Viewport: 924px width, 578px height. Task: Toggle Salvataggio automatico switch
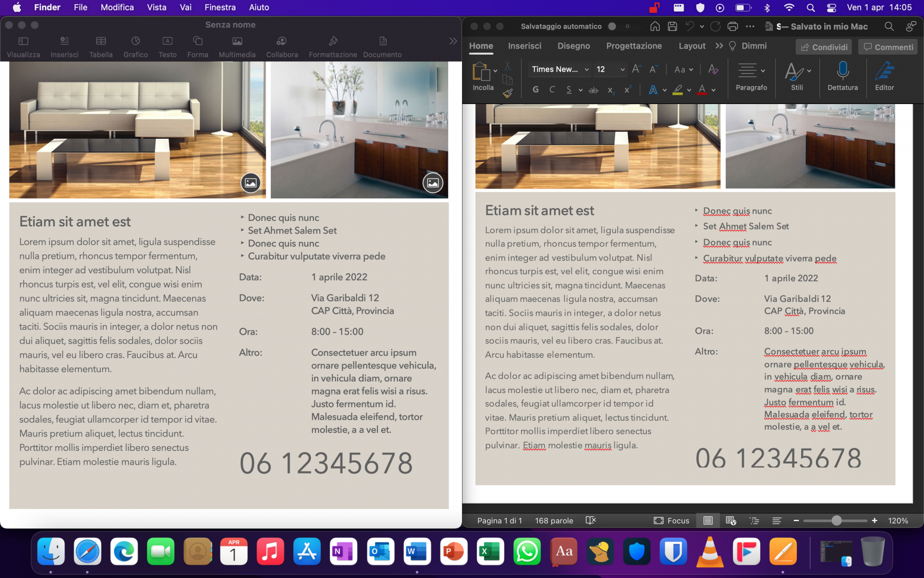click(619, 26)
